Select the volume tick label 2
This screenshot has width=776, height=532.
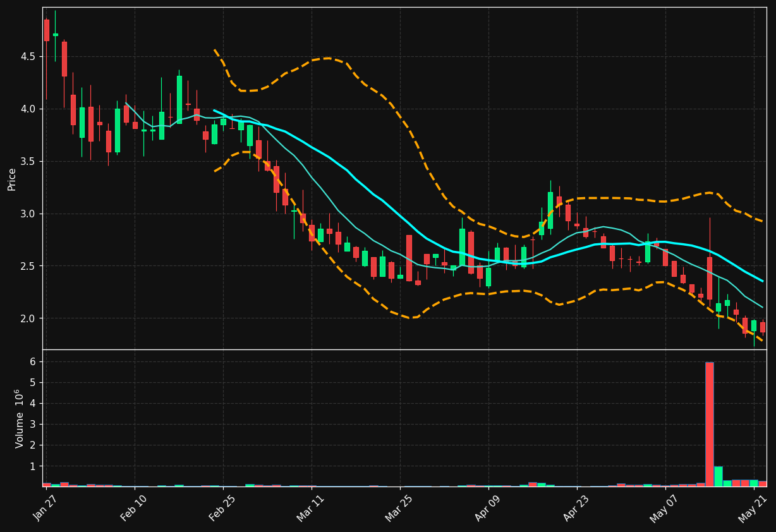33,445
